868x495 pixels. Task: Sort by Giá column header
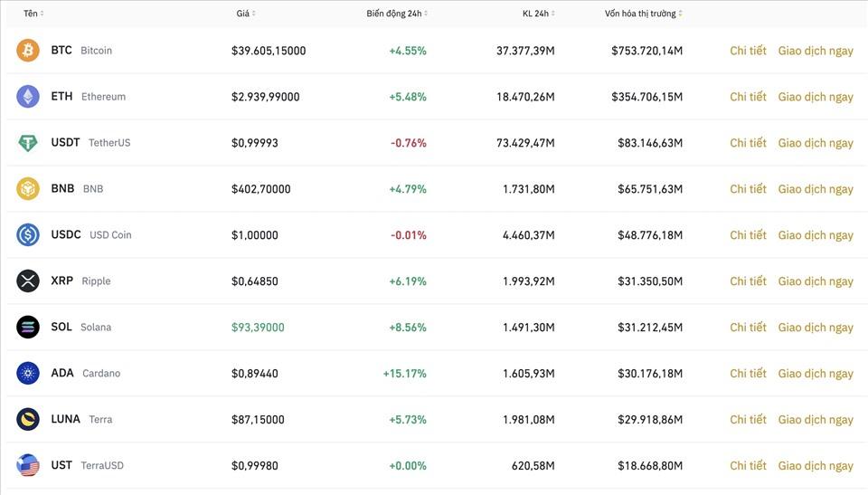(x=245, y=14)
